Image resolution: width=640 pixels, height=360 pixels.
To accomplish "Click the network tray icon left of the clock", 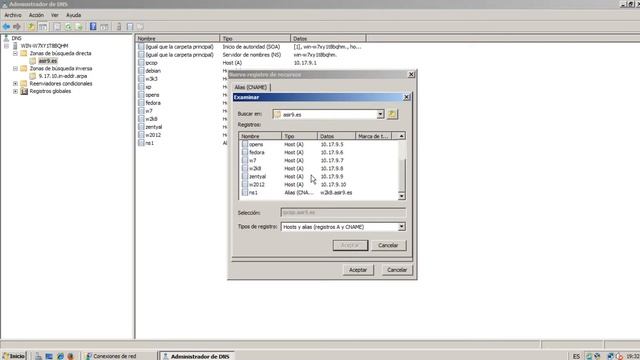I will coord(610,356).
